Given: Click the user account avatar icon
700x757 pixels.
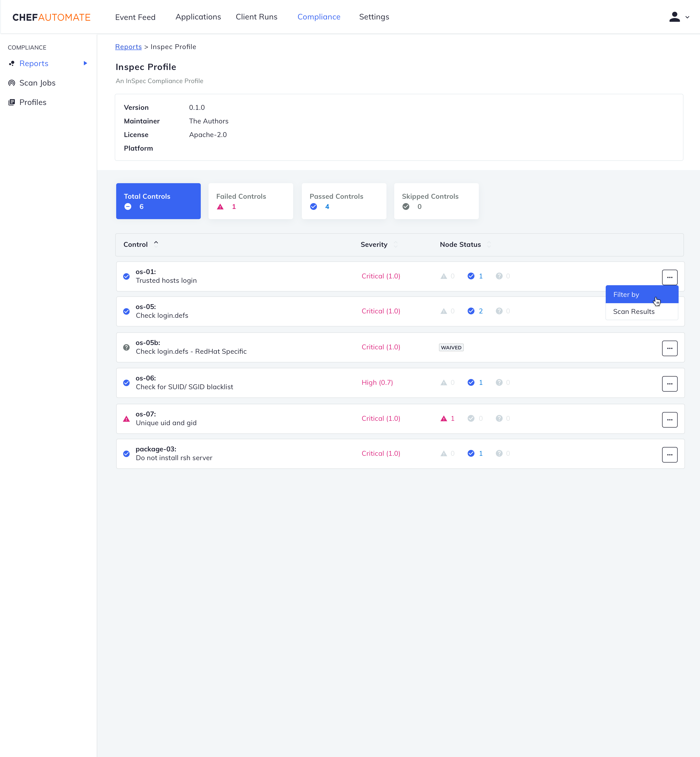Looking at the screenshot, I should (675, 17).
